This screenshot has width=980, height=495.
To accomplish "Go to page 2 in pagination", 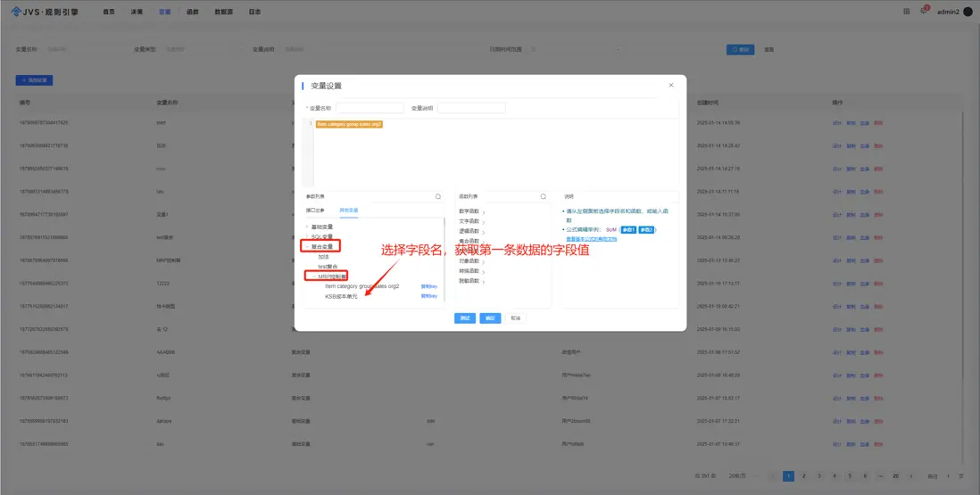I will tap(804, 476).
